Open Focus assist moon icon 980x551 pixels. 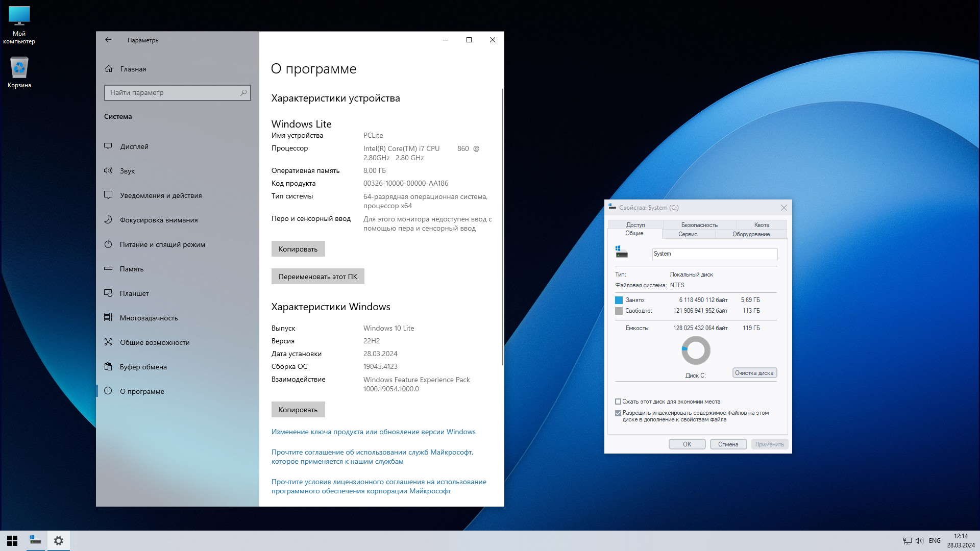click(x=108, y=220)
